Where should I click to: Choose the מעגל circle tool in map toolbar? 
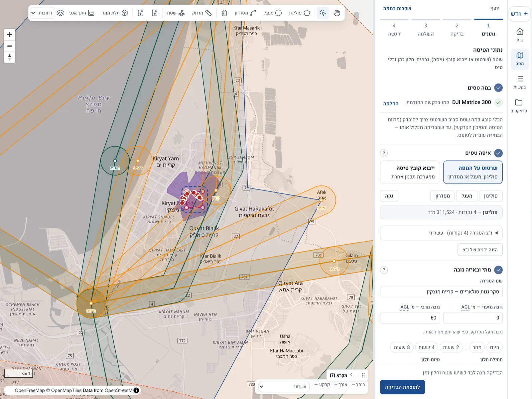click(x=273, y=13)
